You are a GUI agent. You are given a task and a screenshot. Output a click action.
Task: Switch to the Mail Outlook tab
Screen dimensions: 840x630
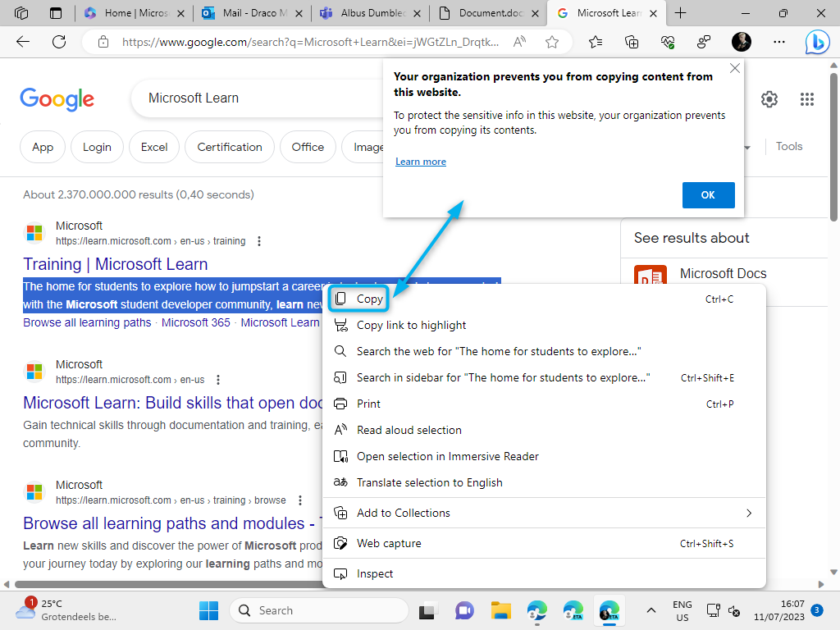click(253, 13)
